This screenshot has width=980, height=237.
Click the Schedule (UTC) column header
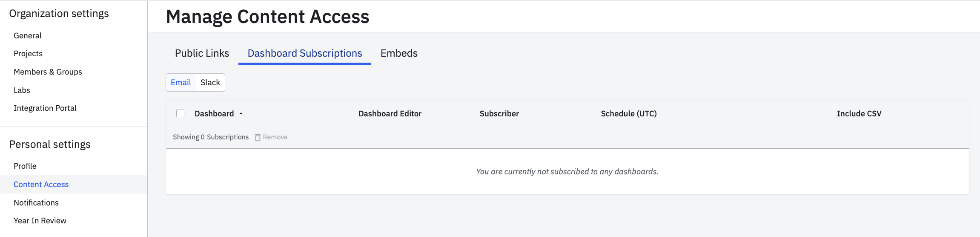[629, 114]
